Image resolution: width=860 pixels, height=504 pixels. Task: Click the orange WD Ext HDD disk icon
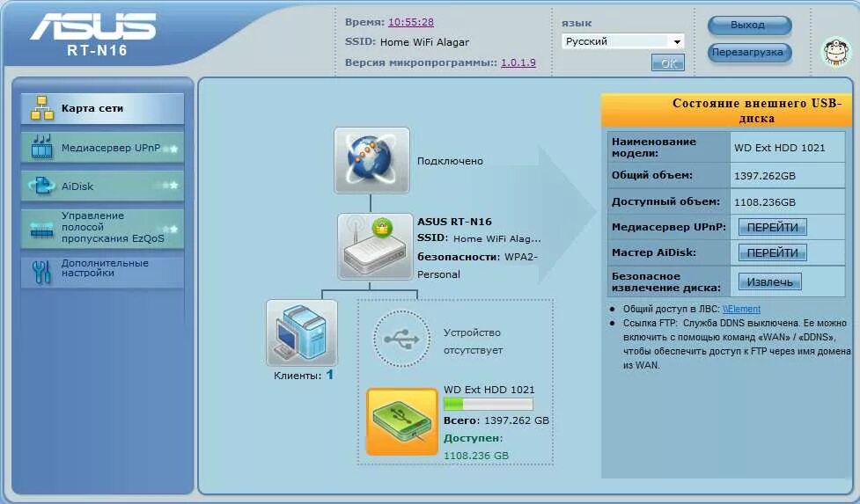click(402, 422)
